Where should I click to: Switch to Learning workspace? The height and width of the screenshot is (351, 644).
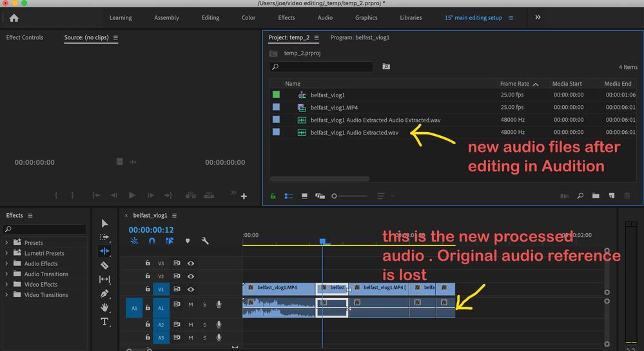coord(121,17)
